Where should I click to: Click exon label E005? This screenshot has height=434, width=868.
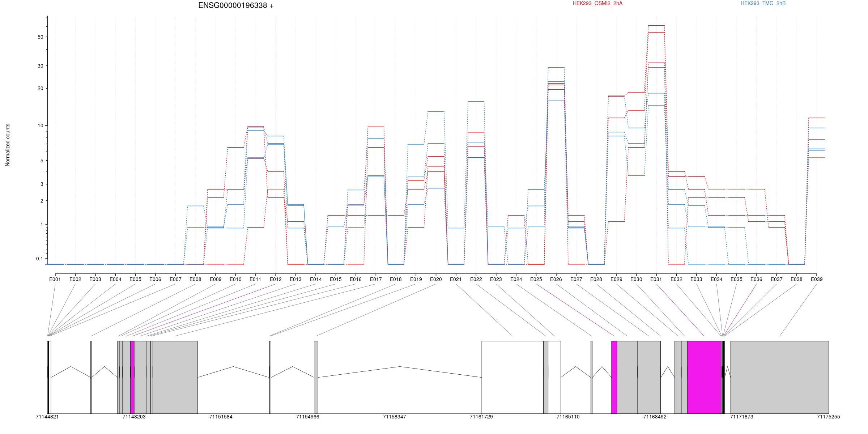click(x=135, y=279)
